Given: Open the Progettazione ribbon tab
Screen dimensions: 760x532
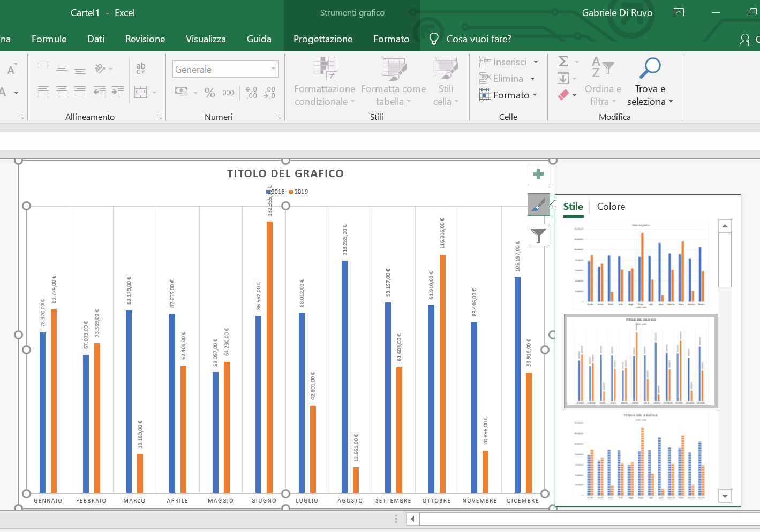Looking at the screenshot, I should [x=323, y=39].
